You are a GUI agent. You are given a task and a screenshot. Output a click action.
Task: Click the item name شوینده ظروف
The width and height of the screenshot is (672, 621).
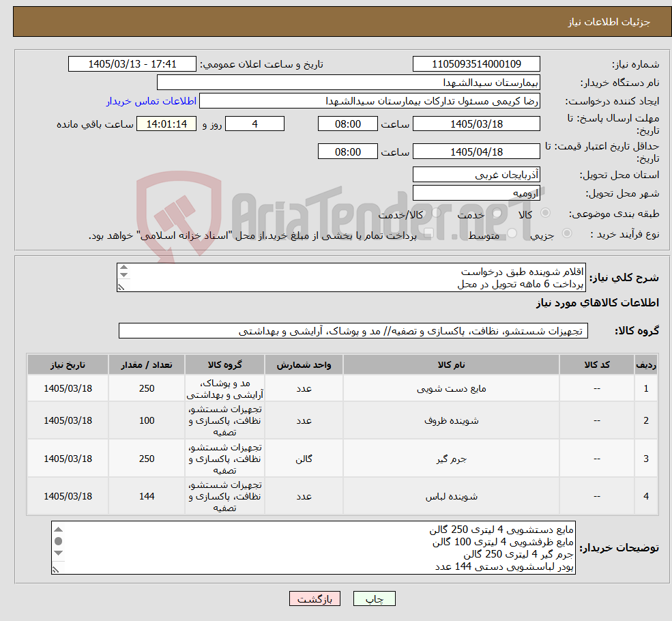click(x=451, y=421)
